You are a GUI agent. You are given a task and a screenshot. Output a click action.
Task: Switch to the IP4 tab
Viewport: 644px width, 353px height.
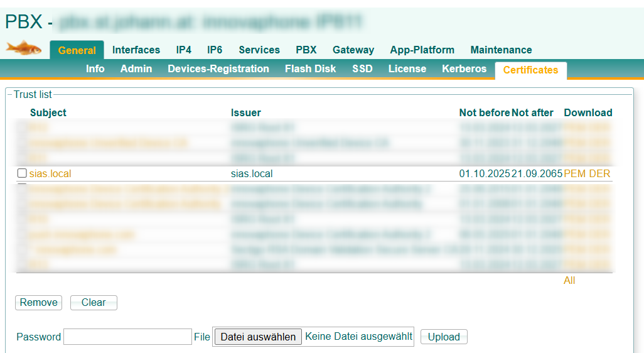point(183,50)
